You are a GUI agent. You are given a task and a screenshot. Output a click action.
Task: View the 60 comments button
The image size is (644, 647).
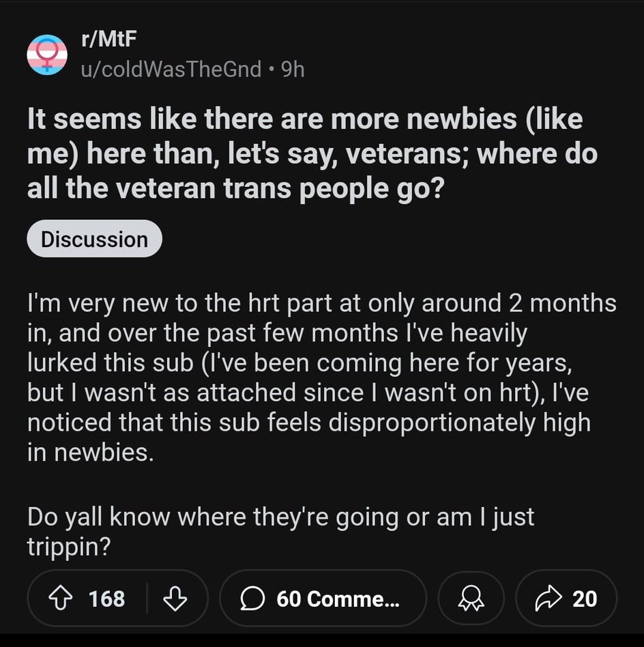pyautogui.click(x=323, y=598)
